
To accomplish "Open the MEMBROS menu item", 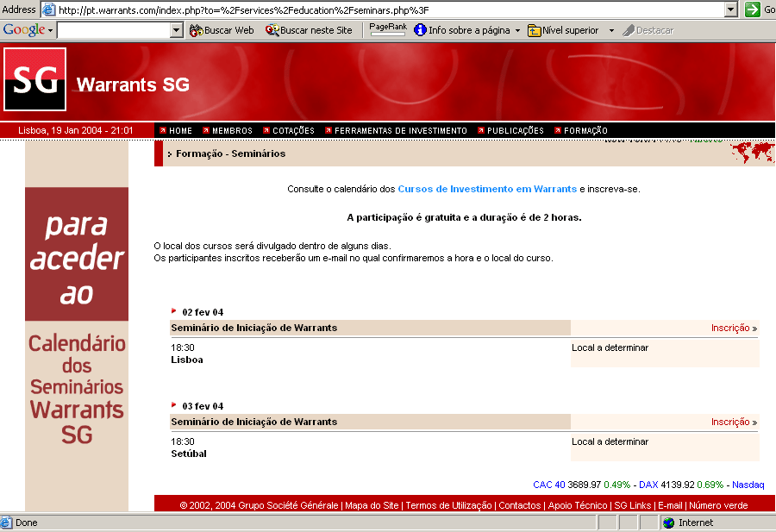I will pos(228,131).
